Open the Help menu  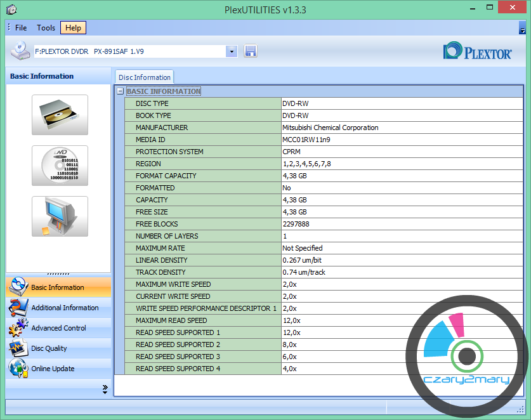point(73,28)
